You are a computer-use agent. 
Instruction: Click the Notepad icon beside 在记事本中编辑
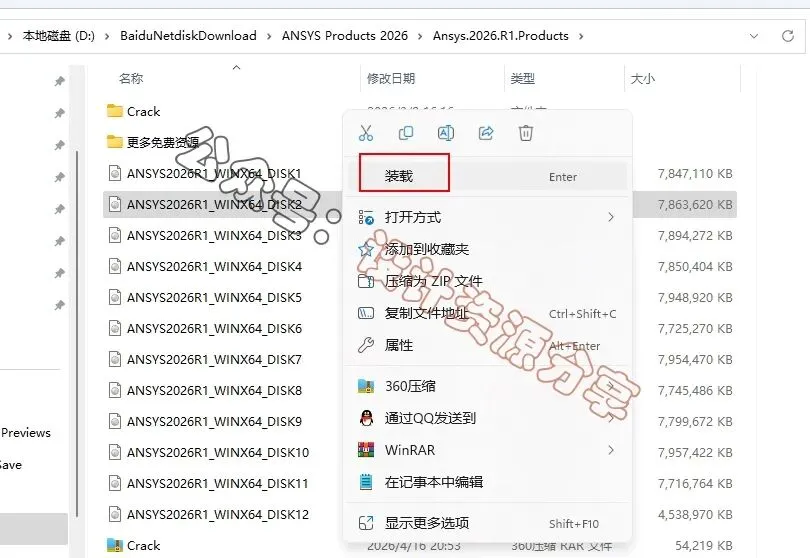[366, 482]
